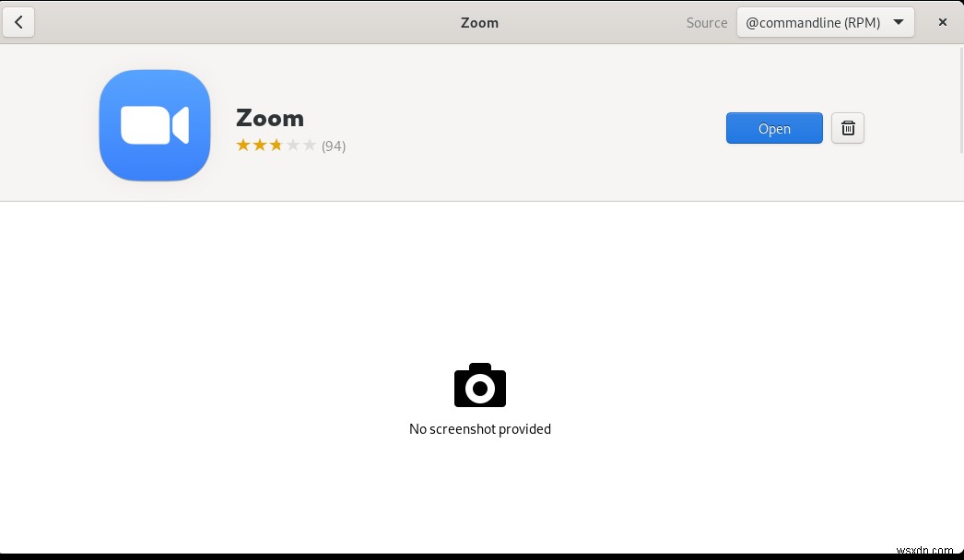The width and height of the screenshot is (964, 560).
Task: Select the fifth star to rate five stars
Action: [309, 145]
